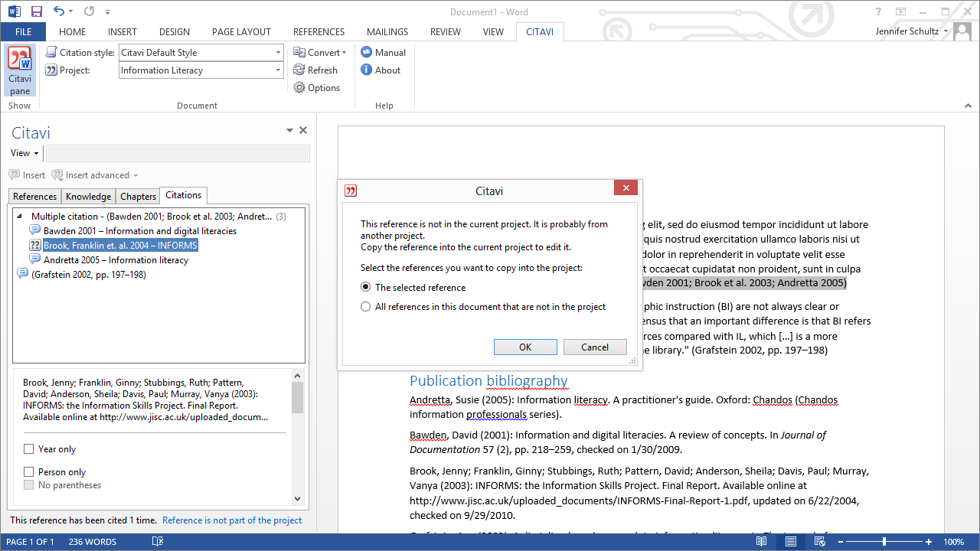The image size is (980, 551).
Task: Open the Chapters tab in Citavi pane
Action: click(x=138, y=197)
